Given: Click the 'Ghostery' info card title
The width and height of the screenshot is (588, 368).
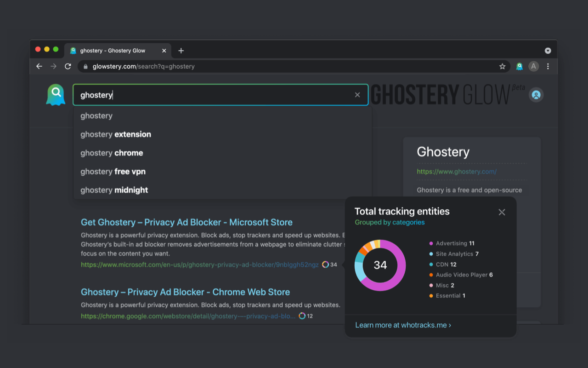Looking at the screenshot, I should [443, 152].
